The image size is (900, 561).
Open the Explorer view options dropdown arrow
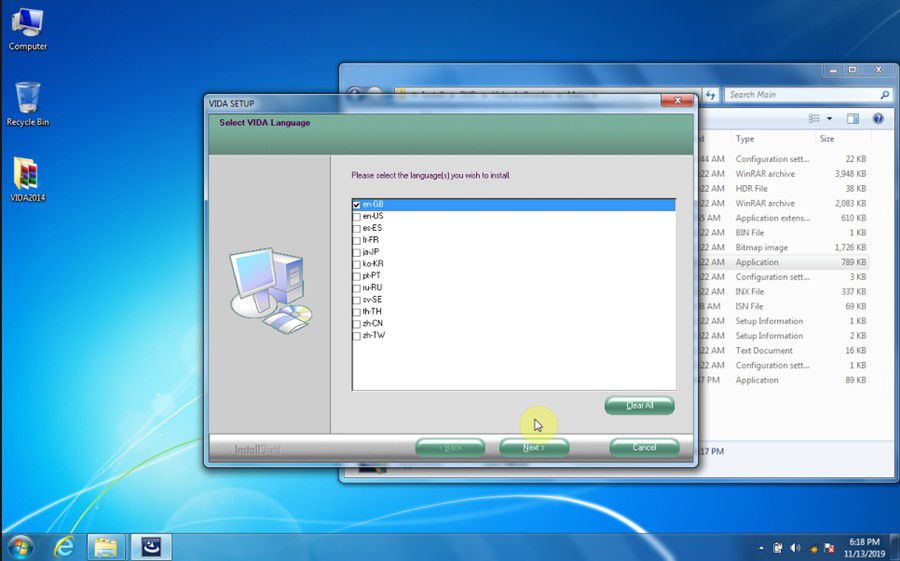tap(829, 118)
